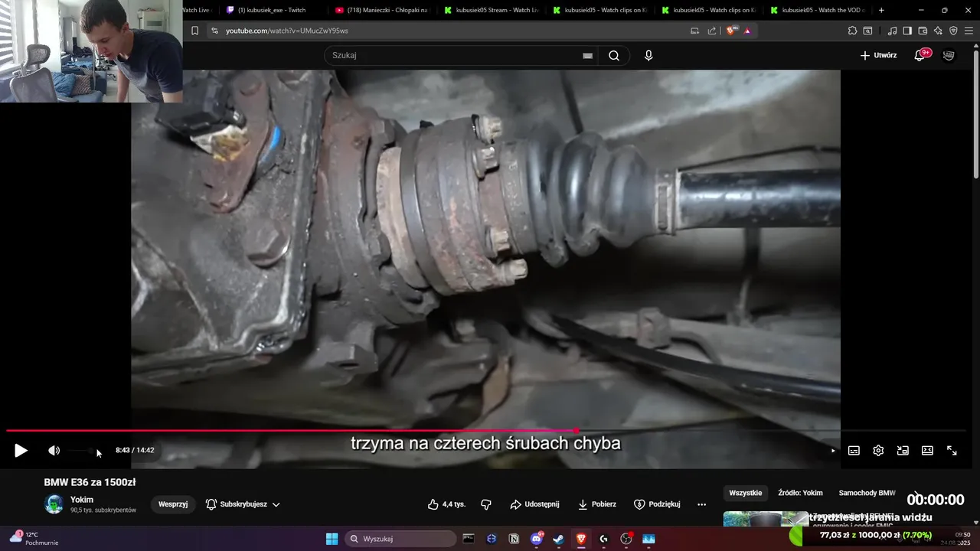Open Discord from the taskbar
Image resolution: width=980 pixels, height=551 pixels.
(x=536, y=539)
